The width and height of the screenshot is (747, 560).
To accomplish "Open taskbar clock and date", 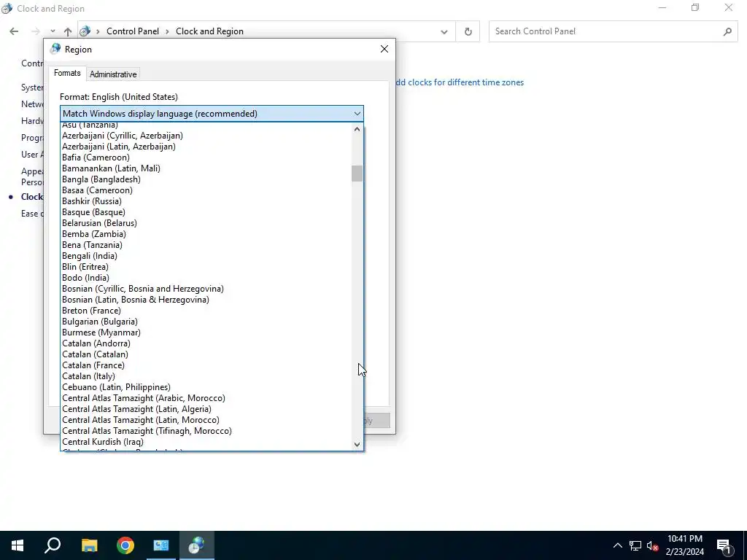I will pos(684,545).
